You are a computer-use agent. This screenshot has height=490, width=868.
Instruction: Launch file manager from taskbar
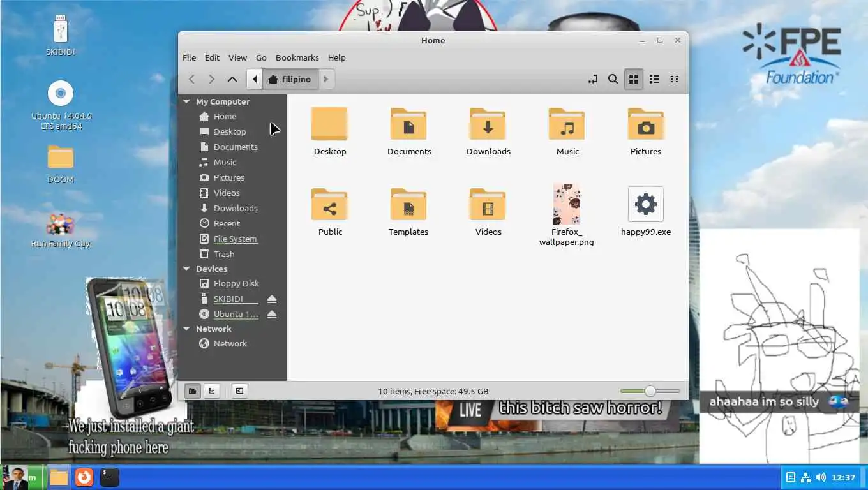pos(59,477)
